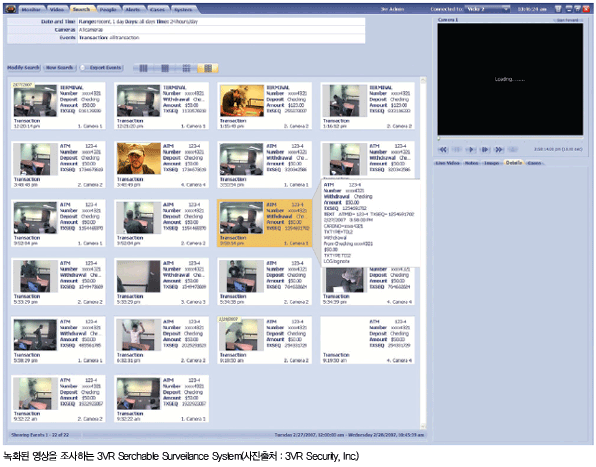Viewport: 596px width, 467px height.
Task: Click the frame-step forward playback button
Action: tap(485, 150)
